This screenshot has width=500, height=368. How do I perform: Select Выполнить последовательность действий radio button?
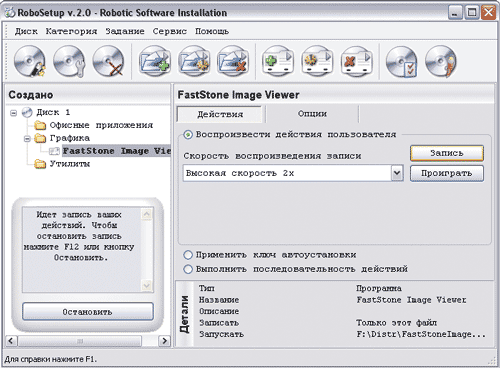188,269
